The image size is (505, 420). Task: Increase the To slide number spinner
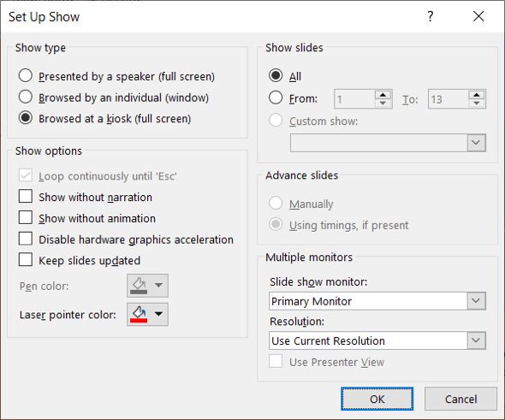tap(477, 95)
